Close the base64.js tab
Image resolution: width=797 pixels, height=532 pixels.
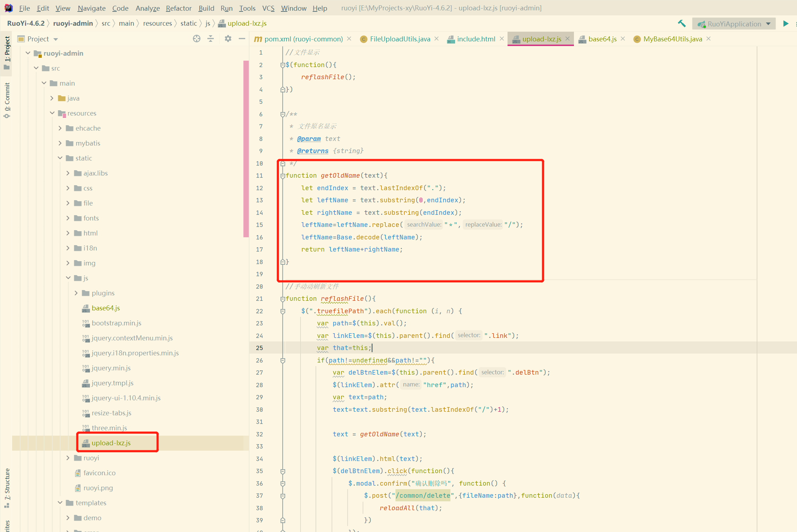click(622, 39)
